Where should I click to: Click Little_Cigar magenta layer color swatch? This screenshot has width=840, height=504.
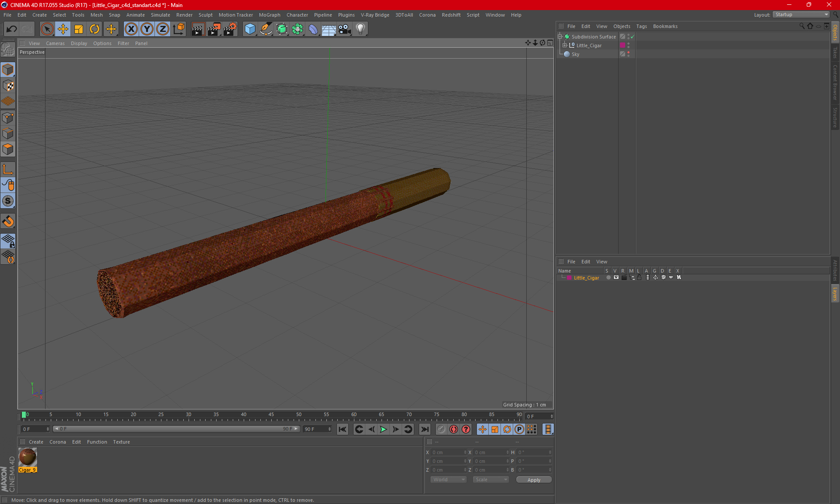[x=623, y=45]
